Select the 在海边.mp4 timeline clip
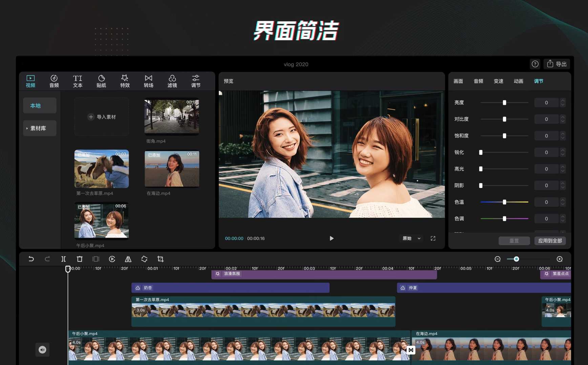Image resolution: width=588 pixels, height=365 pixels. (491, 347)
